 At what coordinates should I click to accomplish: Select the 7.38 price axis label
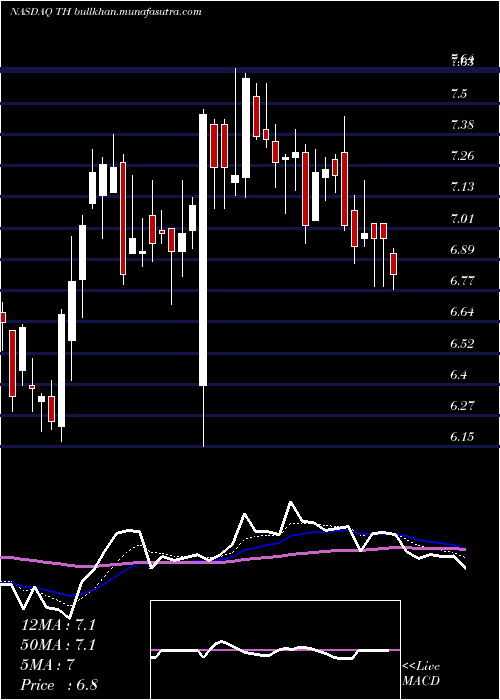tap(462, 125)
